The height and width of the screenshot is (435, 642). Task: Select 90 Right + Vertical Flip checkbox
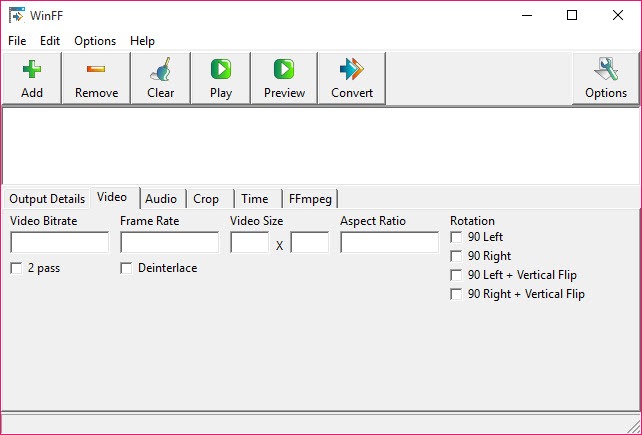click(x=456, y=294)
